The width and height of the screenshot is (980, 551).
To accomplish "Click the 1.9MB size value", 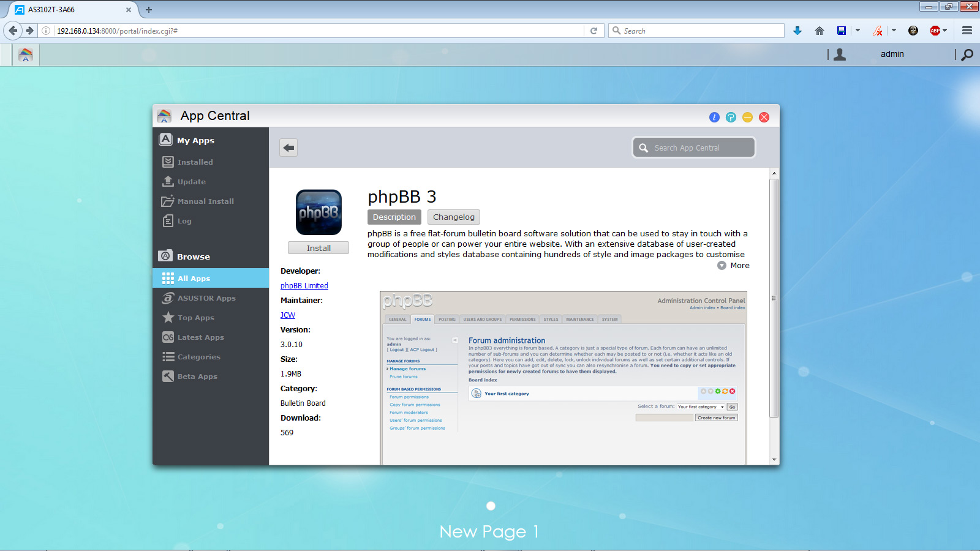I will pyautogui.click(x=291, y=374).
